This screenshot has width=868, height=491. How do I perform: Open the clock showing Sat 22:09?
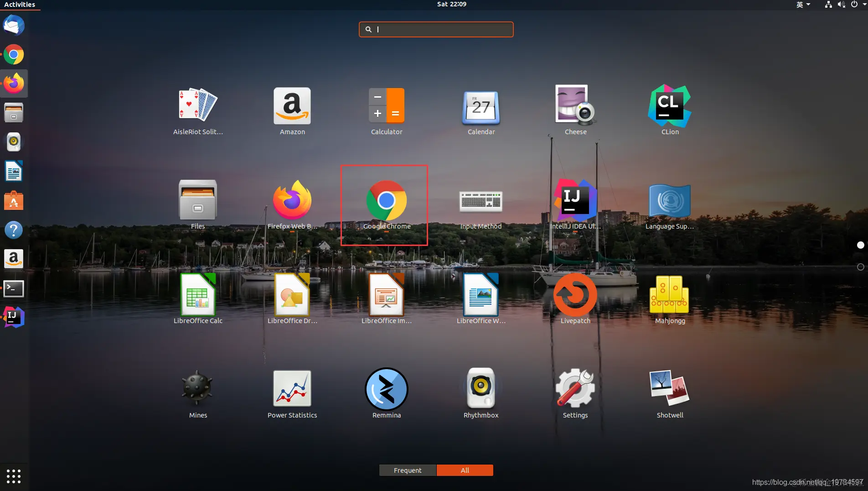pyautogui.click(x=451, y=4)
